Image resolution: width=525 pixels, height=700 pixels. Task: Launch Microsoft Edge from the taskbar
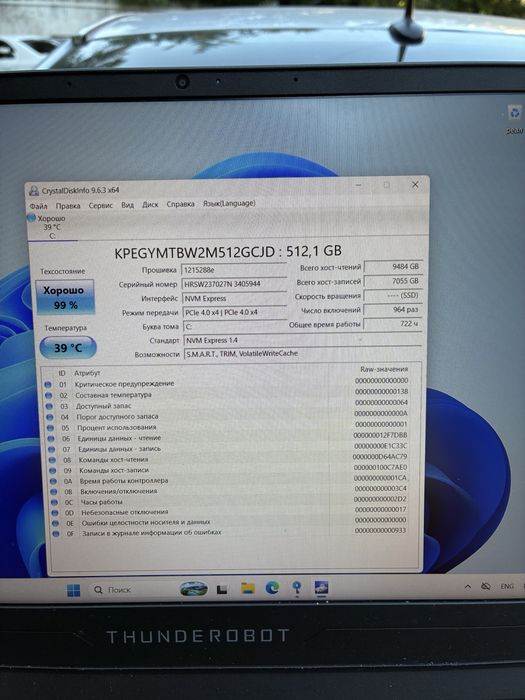tap(272, 588)
